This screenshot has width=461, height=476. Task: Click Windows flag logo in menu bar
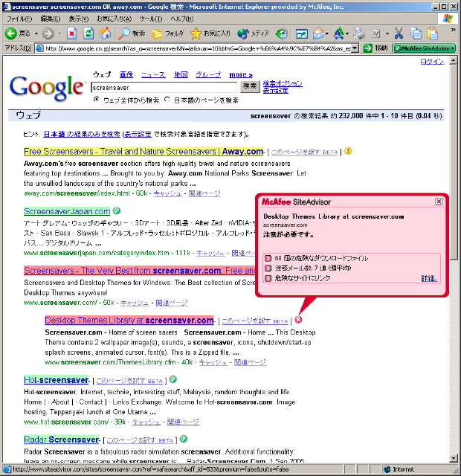click(448, 19)
